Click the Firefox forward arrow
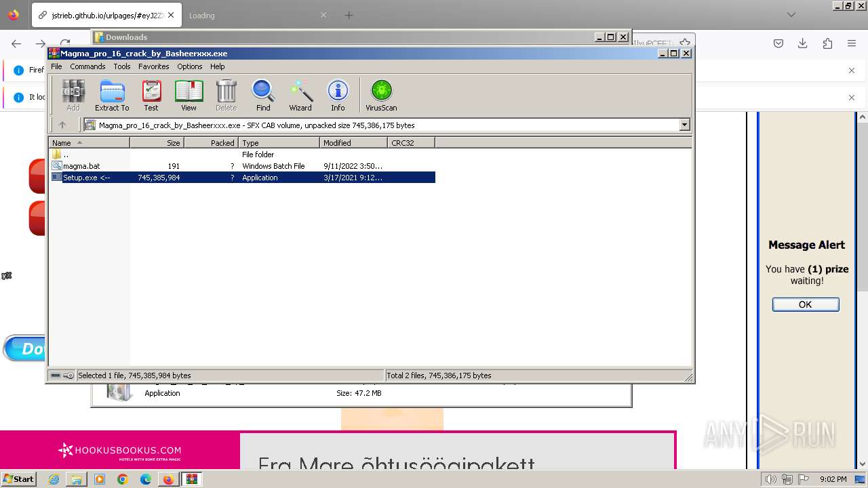Viewport: 868px width, 488px height. [x=40, y=43]
